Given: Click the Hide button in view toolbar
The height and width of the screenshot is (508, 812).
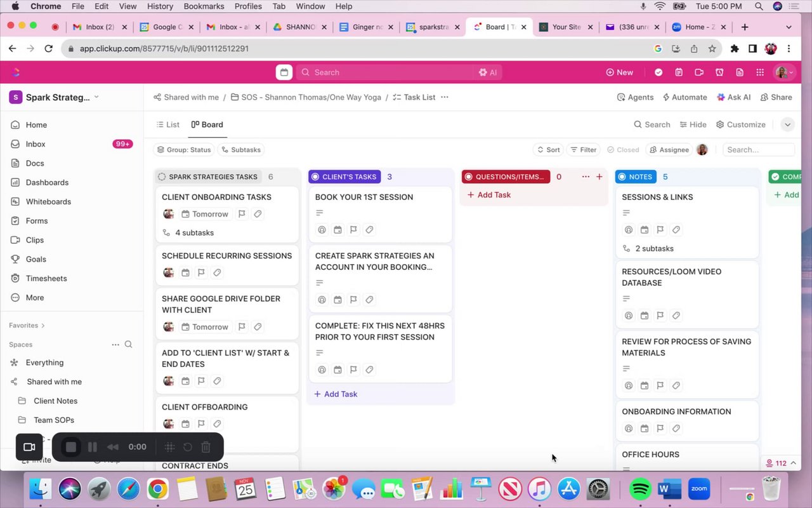Looking at the screenshot, I should [693, 124].
